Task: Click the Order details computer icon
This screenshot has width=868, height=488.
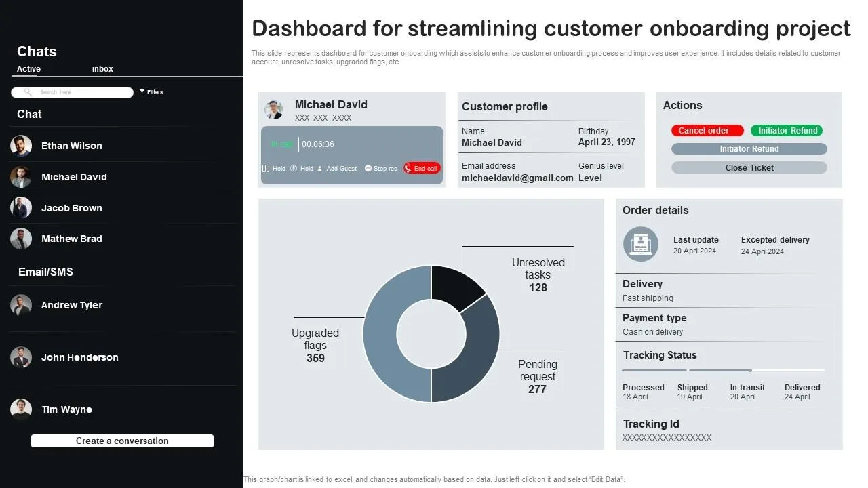Action: click(641, 244)
